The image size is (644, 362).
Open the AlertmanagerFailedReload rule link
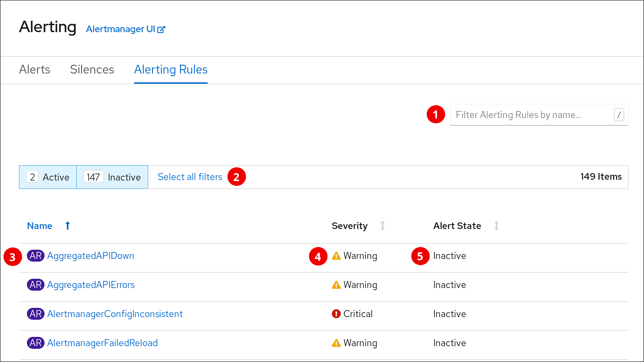click(102, 343)
